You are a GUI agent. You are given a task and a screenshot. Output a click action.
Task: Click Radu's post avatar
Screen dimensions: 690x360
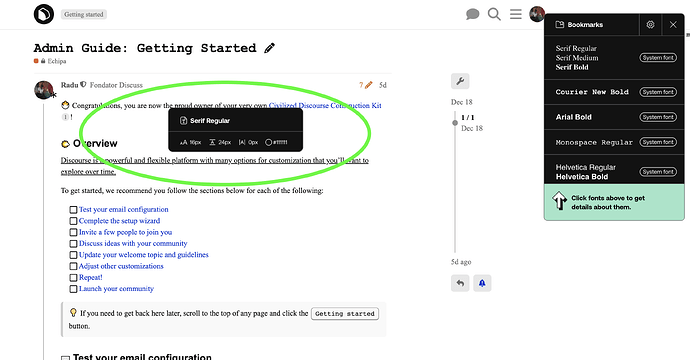click(44, 90)
